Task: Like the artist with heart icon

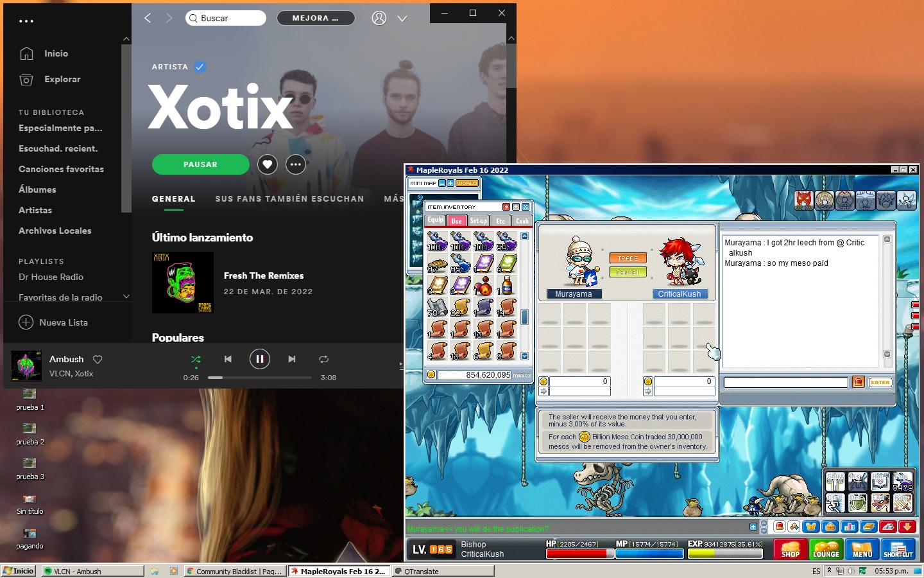Action: 268,164
